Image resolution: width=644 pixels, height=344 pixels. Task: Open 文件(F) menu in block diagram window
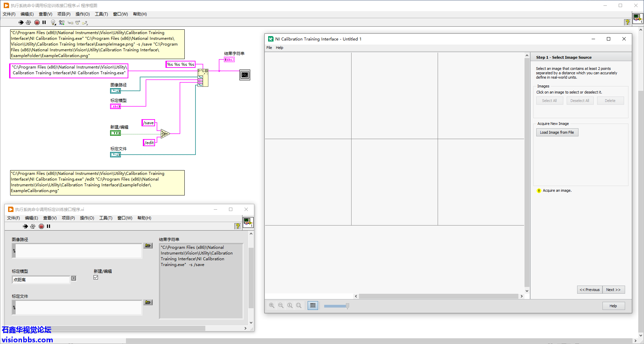[x=9, y=14]
